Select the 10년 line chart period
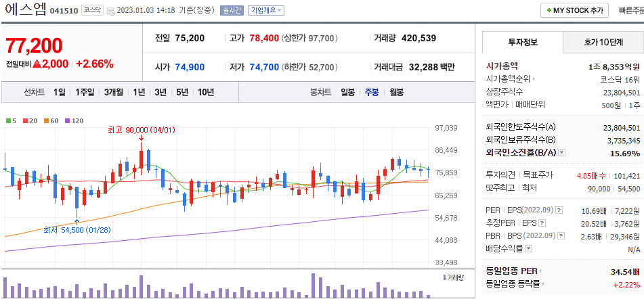Image resolution: width=644 pixels, height=299 pixels. click(206, 92)
